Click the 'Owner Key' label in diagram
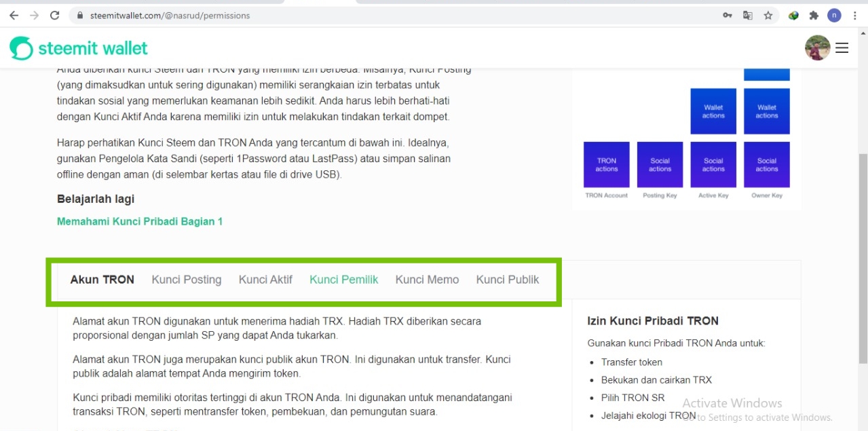The height and width of the screenshot is (431, 868). pos(767,195)
